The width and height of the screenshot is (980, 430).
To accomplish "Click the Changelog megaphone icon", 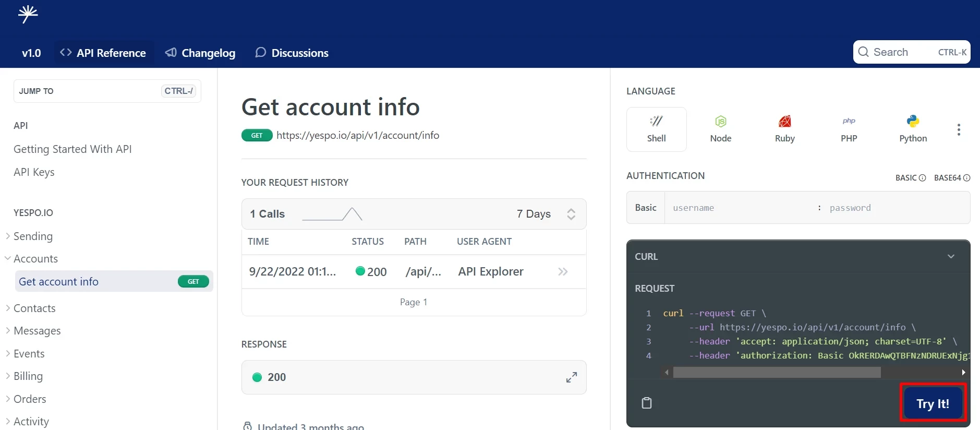I will pos(171,53).
